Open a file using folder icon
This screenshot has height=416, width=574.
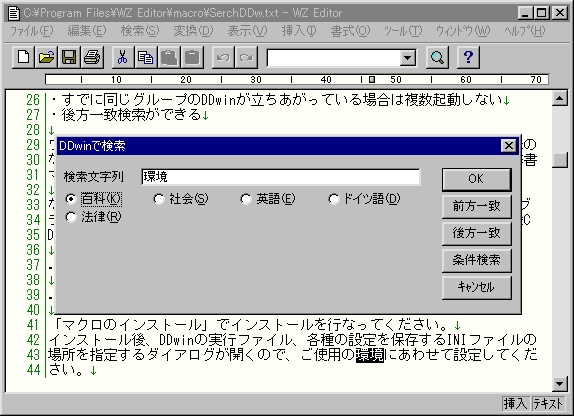pos(46,57)
